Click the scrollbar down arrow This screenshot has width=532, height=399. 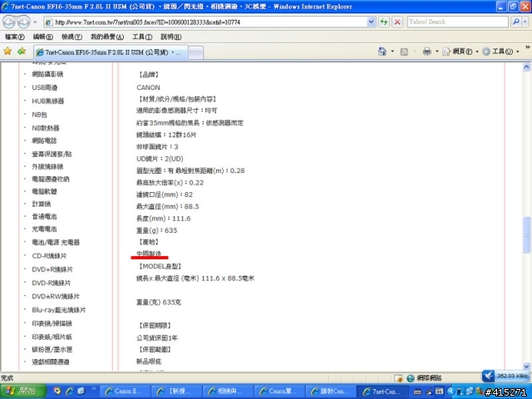(526, 367)
